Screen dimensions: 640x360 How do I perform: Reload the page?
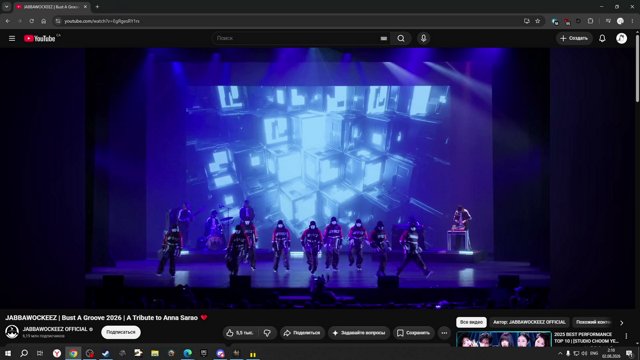click(31, 21)
